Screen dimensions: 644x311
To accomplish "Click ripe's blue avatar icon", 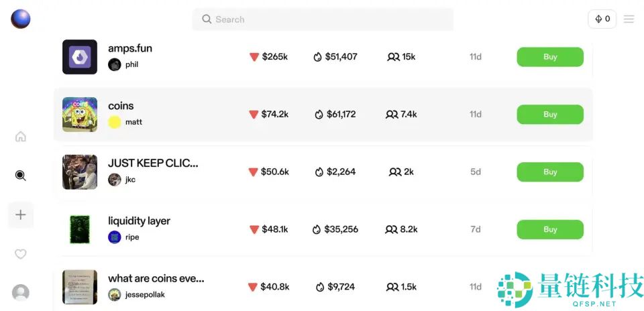I will pyautogui.click(x=115, y=237).
